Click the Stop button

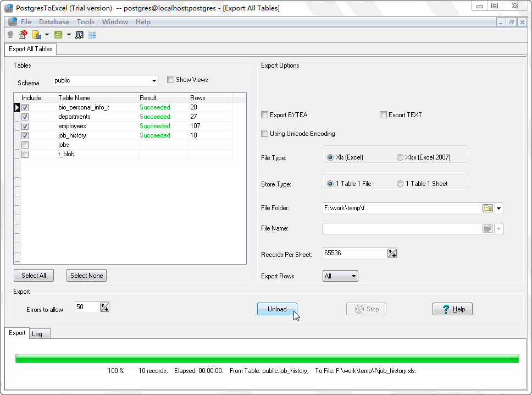click(x=366, y=309)
